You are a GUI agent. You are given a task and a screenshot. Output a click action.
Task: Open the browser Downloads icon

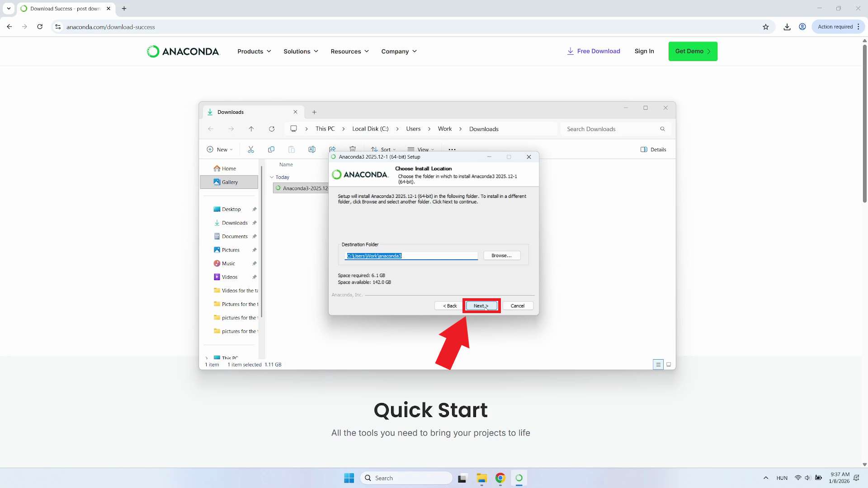787,27
